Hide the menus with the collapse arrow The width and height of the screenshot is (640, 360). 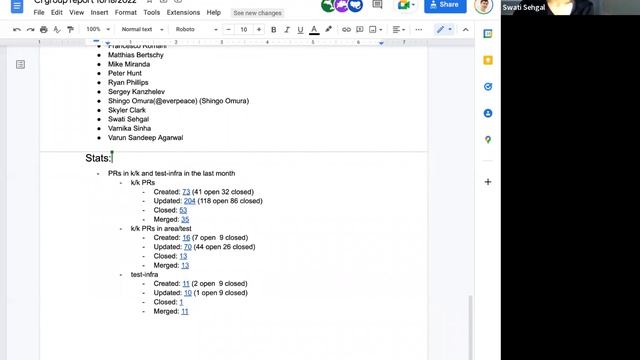(465, 29)
